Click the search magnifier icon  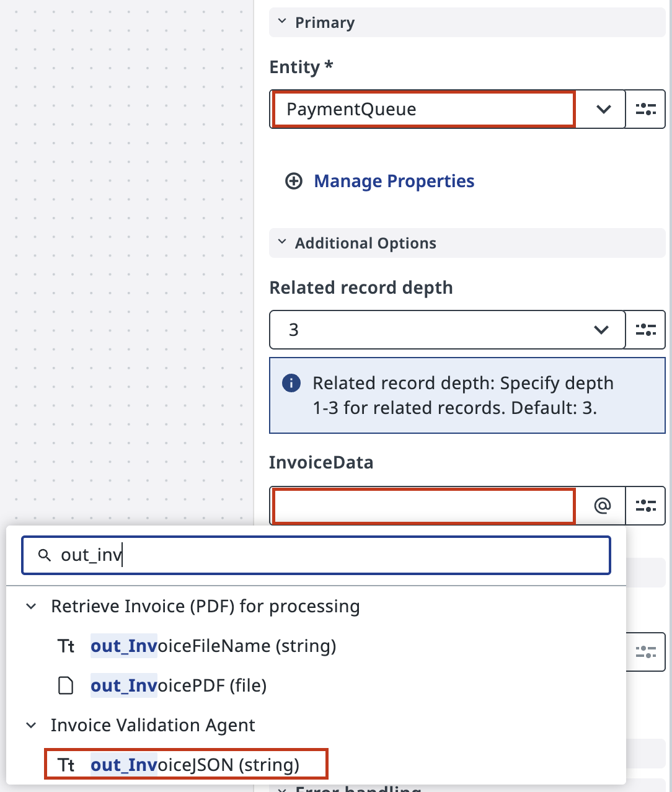click(x=45, y=555)
